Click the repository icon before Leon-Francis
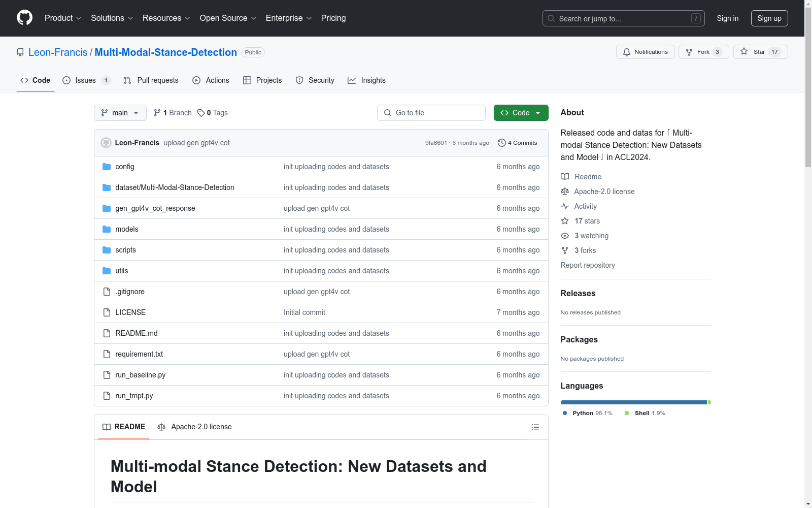The image size is (812, 508). click(20, 52)
